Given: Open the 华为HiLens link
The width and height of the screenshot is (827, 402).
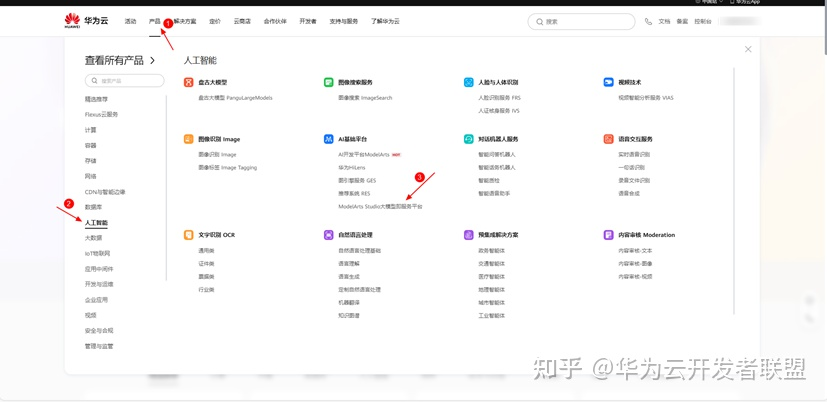Looking at the screenshot, I should click(352, 167).
